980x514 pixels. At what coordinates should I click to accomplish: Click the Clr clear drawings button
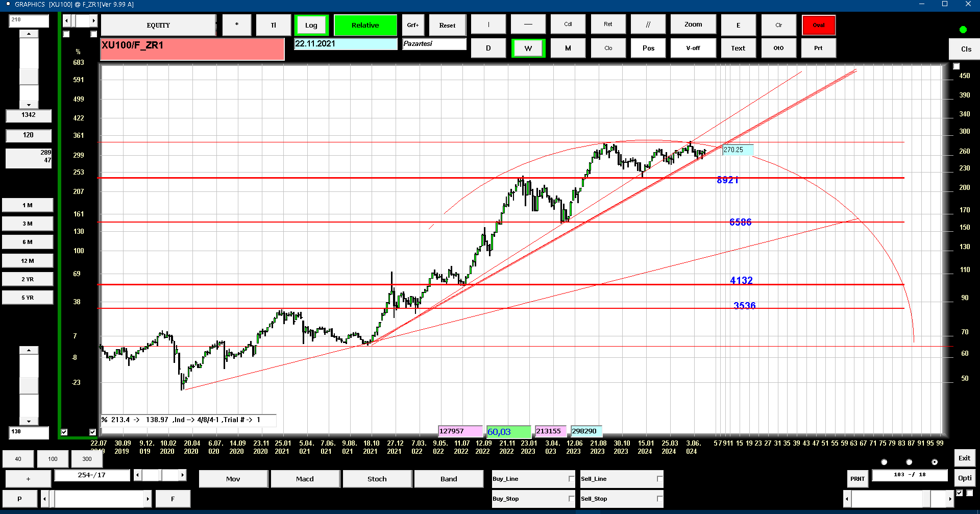tap(778, 25)
